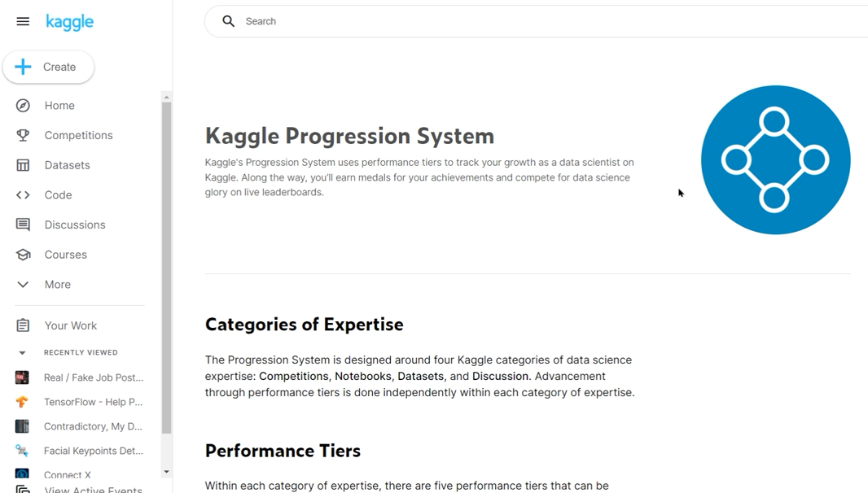This screenshot has height=493, width=868.
Task: Click the Code brackets icon
Action: click(x=23, y=195)
